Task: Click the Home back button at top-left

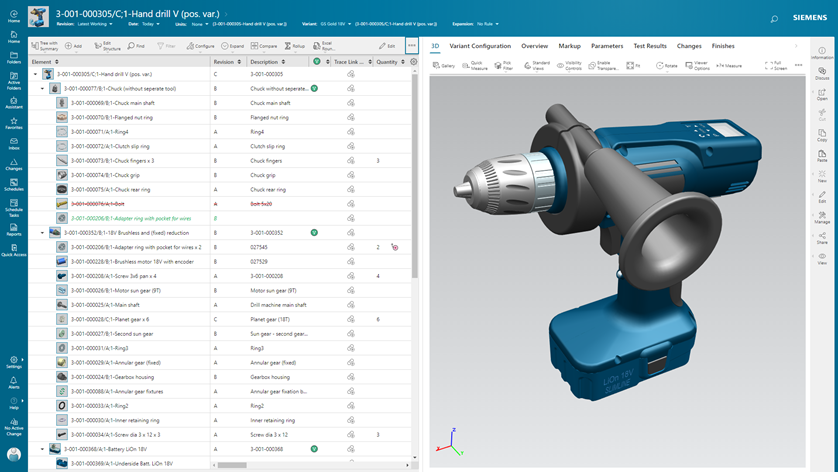Action: [x=14, y=17]
